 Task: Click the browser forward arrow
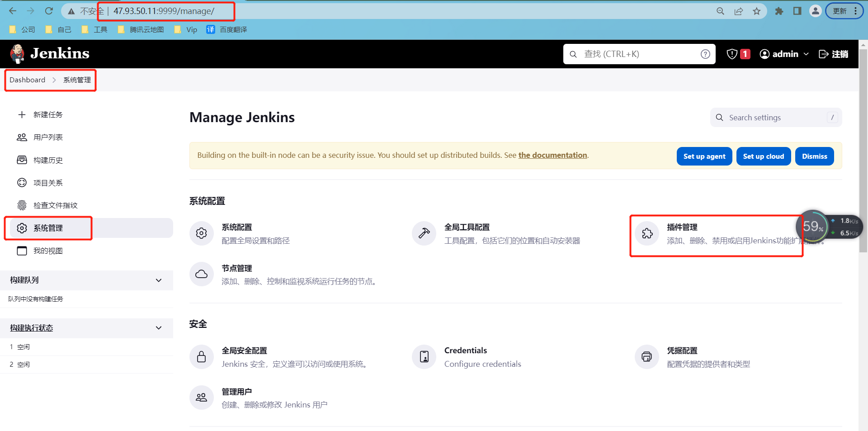[31, 11]
